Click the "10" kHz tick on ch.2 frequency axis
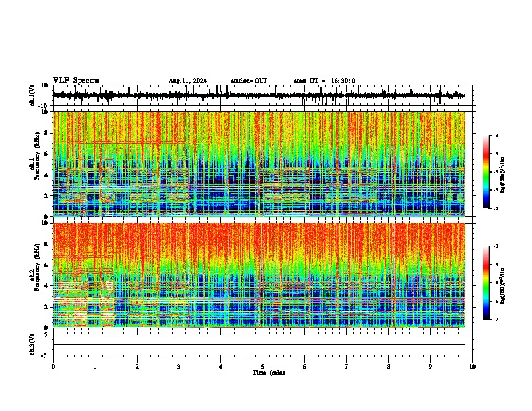This screenshot has height=411, width=532. coord(45,223)
